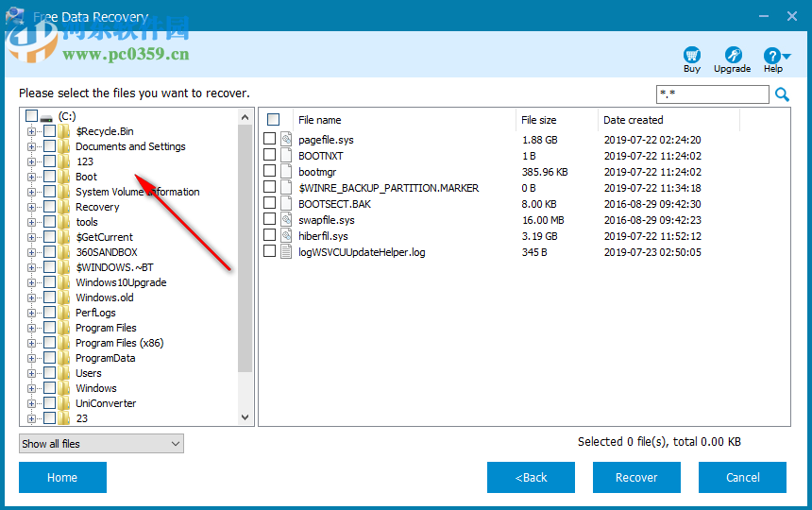Click the $WINRE_BACKUP_PARTITION.MARKER file icon
Image resolution: width=812 pixels, height=510 pixels.
click(286, 187)
